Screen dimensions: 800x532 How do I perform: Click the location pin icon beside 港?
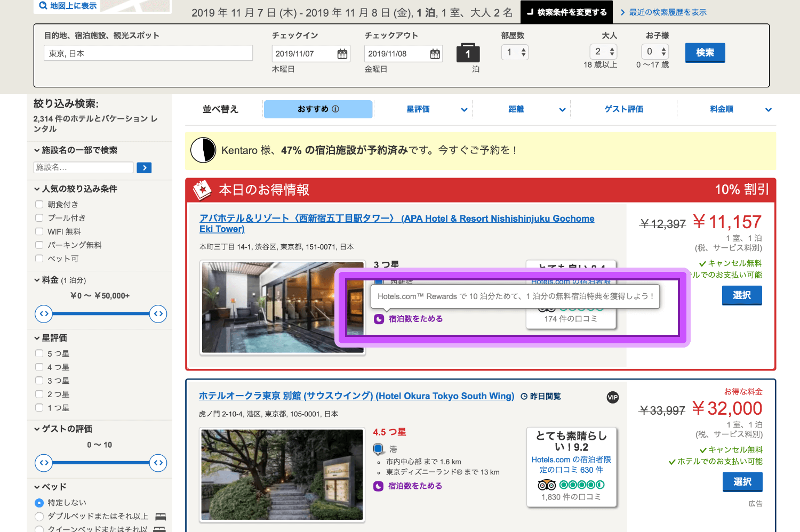[x=378, y=449]
